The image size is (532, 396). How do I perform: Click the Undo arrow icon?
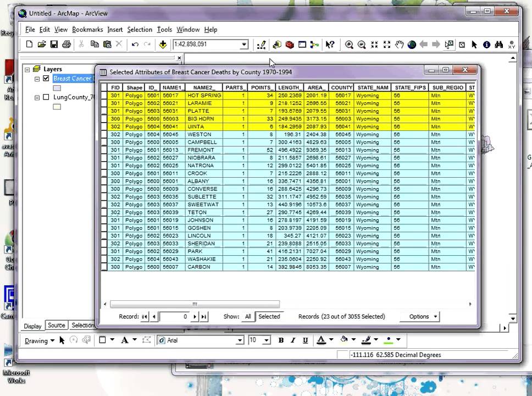pos(135,45)
